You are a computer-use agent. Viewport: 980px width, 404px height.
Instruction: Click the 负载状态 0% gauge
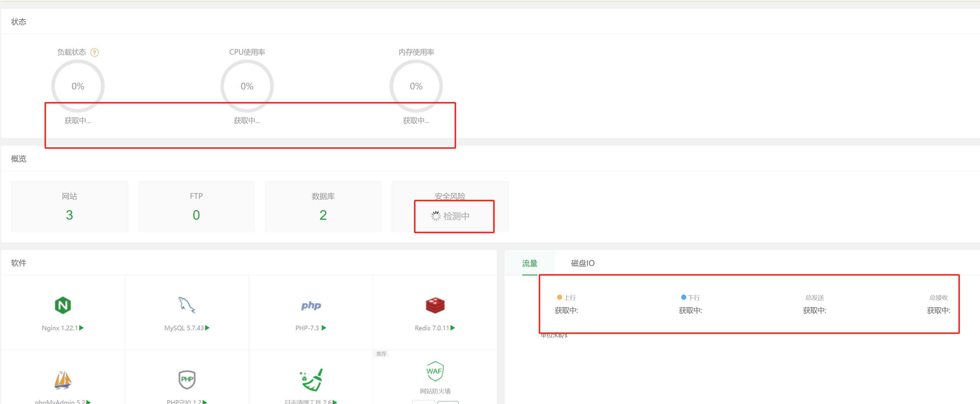point(78,86)
